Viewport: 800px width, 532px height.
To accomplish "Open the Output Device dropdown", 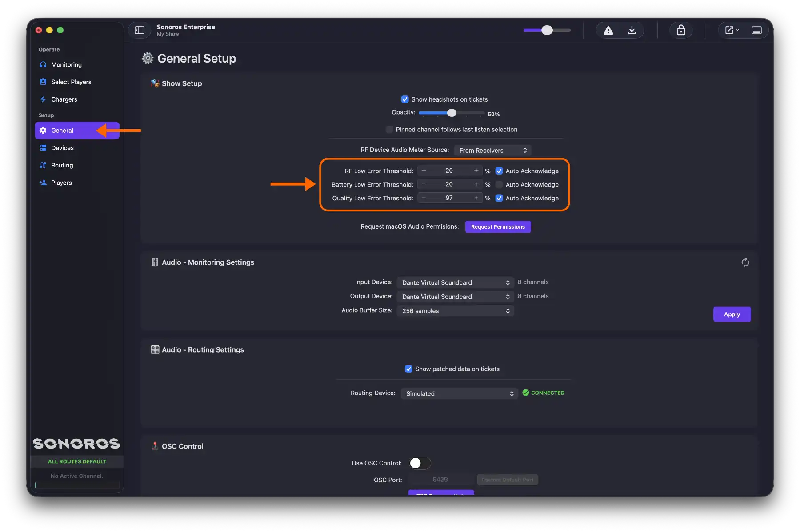I will [x=456, y=297].
